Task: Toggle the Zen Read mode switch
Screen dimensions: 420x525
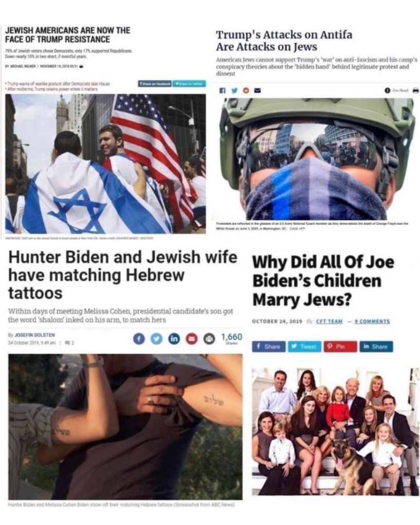Action: coord(387,90)
